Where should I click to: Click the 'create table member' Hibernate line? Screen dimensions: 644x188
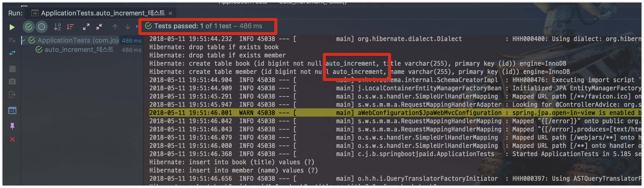tap(359, 72)
